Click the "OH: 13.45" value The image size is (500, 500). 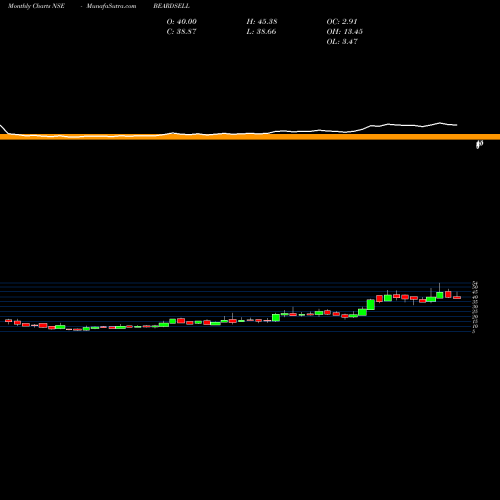click(345, 32)
